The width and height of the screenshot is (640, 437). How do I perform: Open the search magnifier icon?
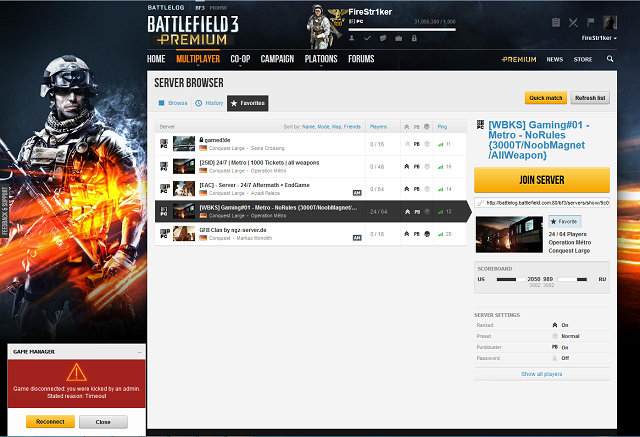(610, 59)
